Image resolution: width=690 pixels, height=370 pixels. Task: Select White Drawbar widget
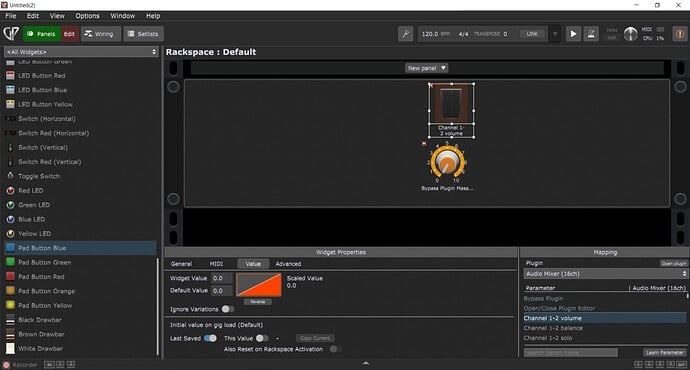pos(40,348)
